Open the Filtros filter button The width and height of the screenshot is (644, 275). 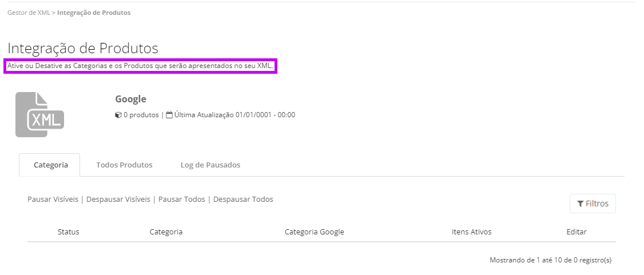(593, 204)
